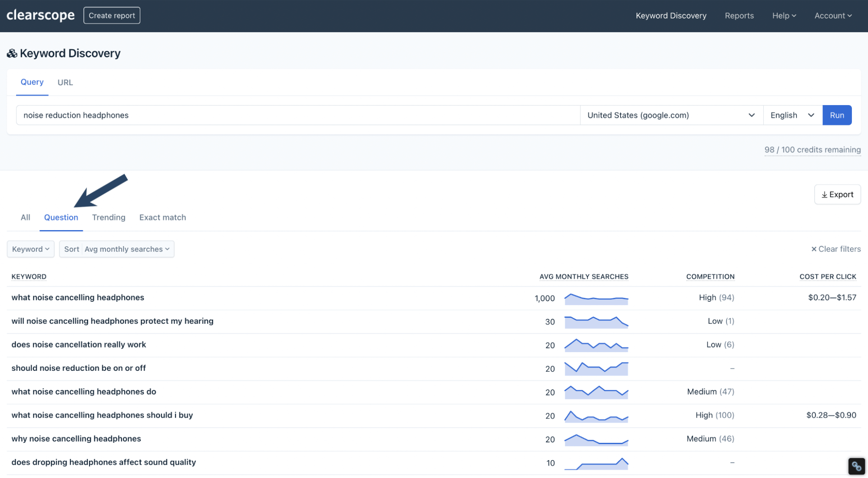
Task: Click the binoculars Keyword Discovery icon
Action: click(x=12, y=53)
